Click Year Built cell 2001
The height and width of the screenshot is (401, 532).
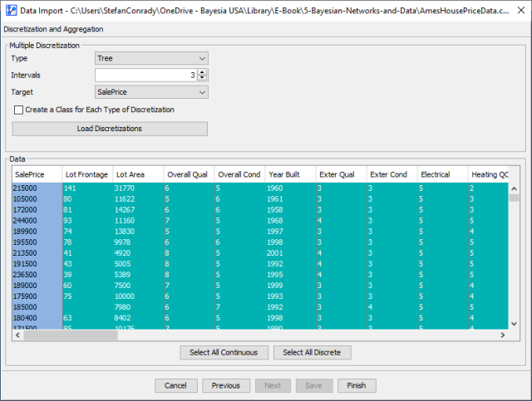pos(291,253)
